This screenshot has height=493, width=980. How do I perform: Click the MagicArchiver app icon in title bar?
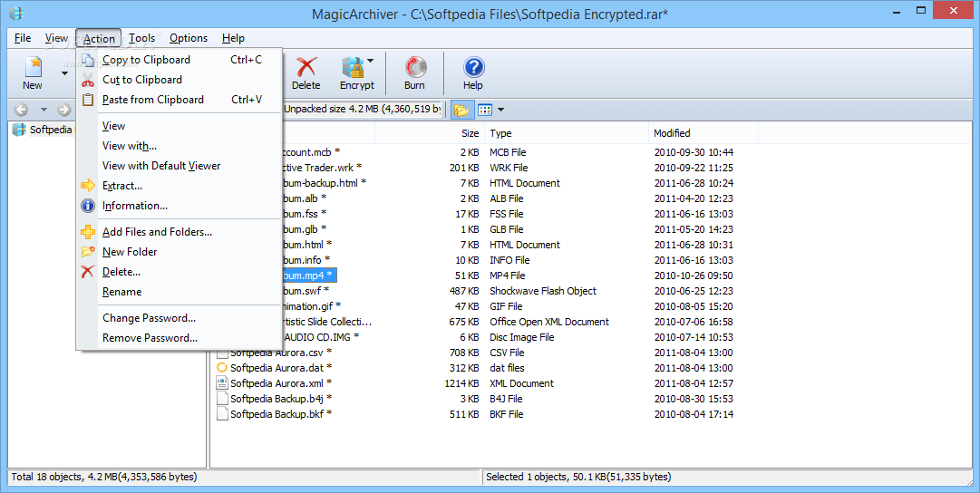click(x=17, y=13)
